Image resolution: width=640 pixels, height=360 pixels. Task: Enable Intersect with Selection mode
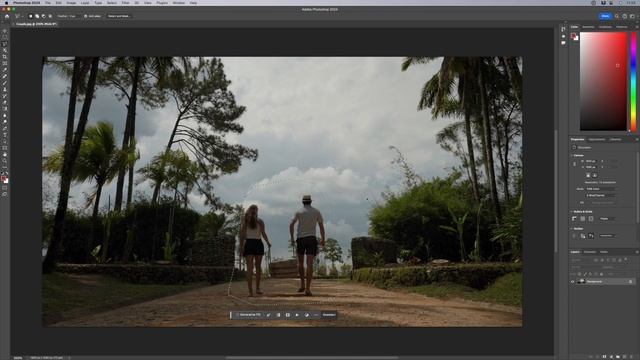click(50, 16)
